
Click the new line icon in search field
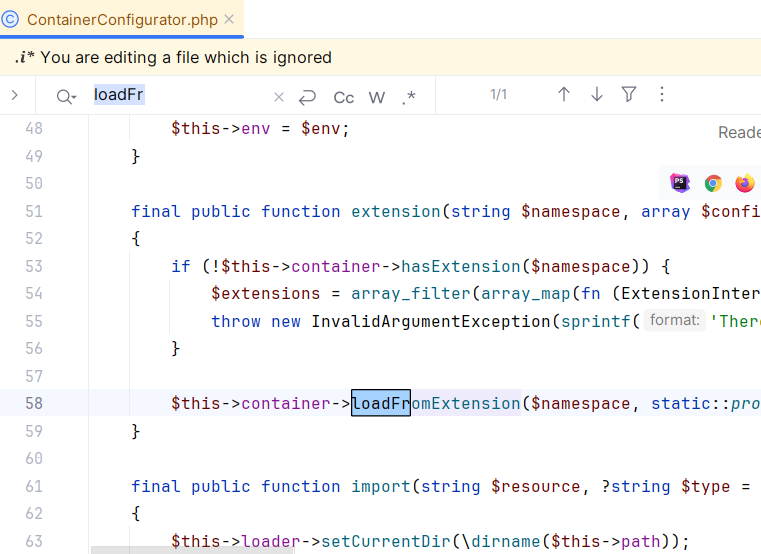coord(308,97)
